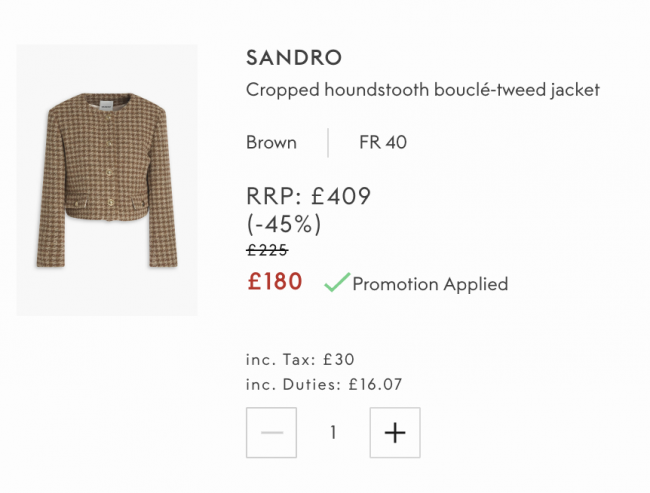Screen dimensions: 650x493
Task: Open the houndstooth jacket product thumbnail
Action: (x=107, y=180)
